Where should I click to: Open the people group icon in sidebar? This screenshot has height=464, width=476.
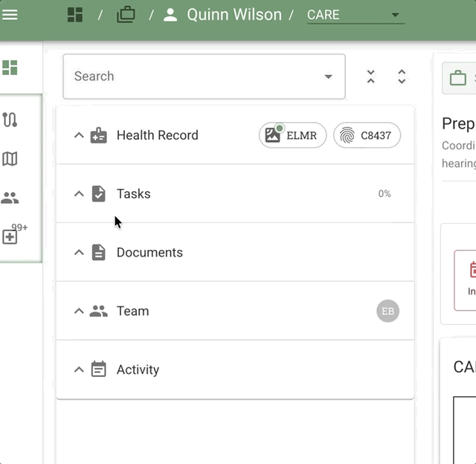point(10,198)
